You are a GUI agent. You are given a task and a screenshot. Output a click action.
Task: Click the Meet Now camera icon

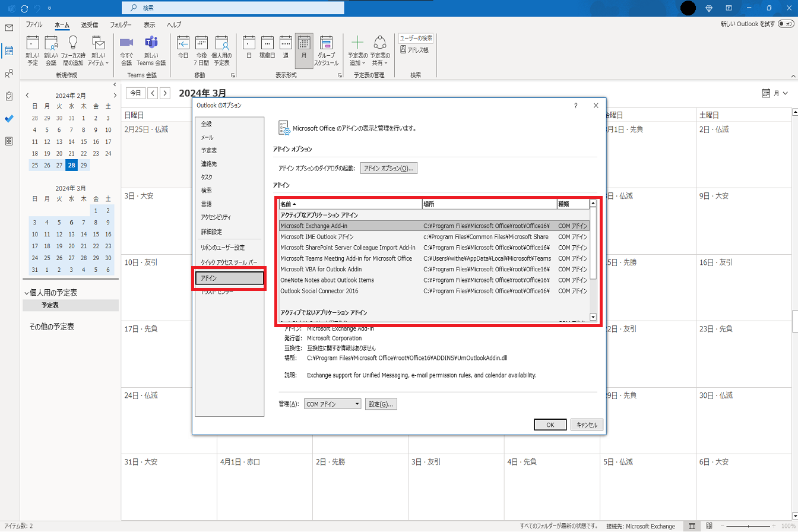coord(126,43)
